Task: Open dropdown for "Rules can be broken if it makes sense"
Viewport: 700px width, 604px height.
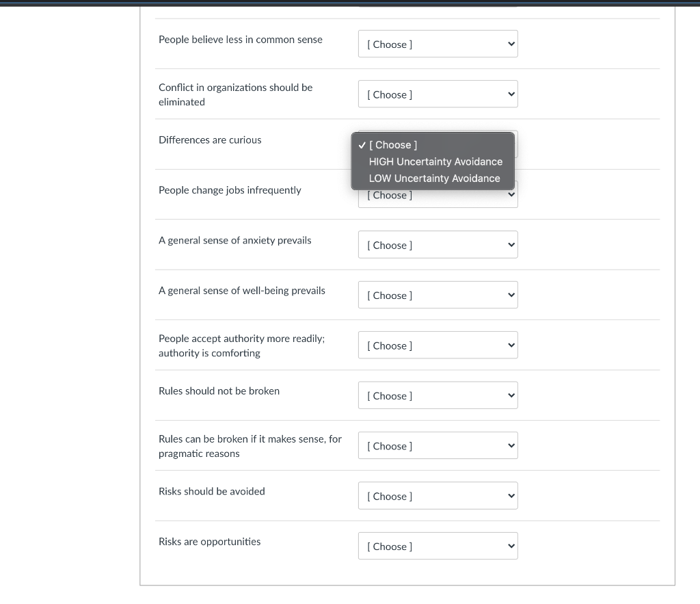Action: (437, 446)
